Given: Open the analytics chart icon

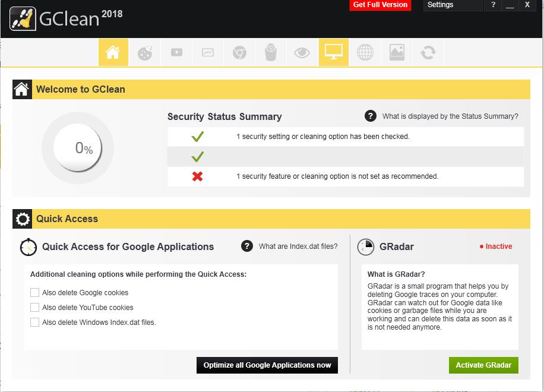Looking at the screenshot, I should [x=208, y=52].
